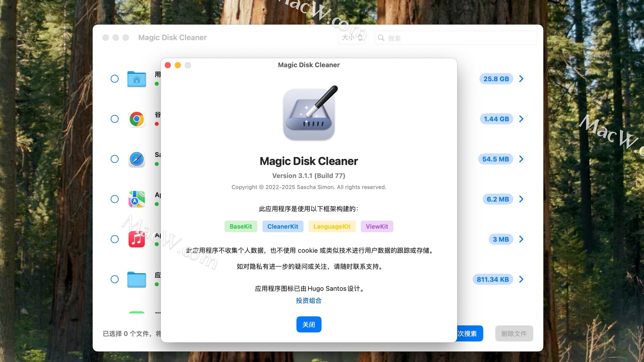644x362 pixels.
Task: Click the blue 再次搜索 button
Action: [x=470, y=333]
